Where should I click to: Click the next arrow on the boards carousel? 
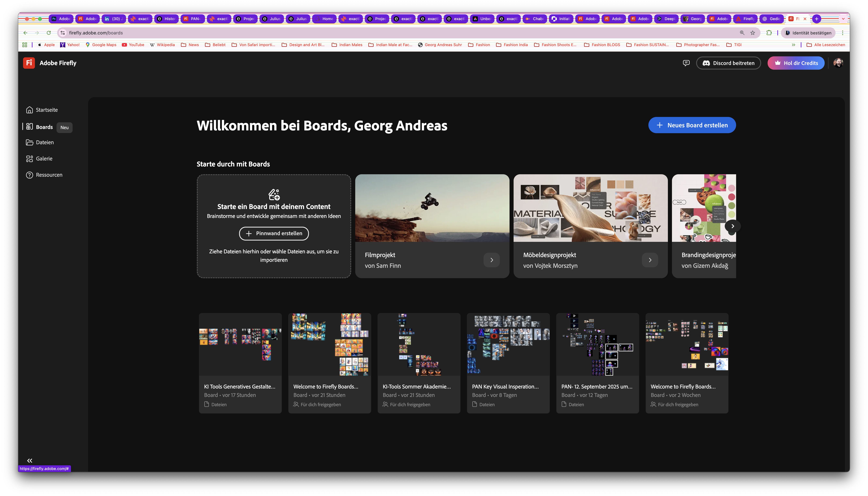click(732, 226)
